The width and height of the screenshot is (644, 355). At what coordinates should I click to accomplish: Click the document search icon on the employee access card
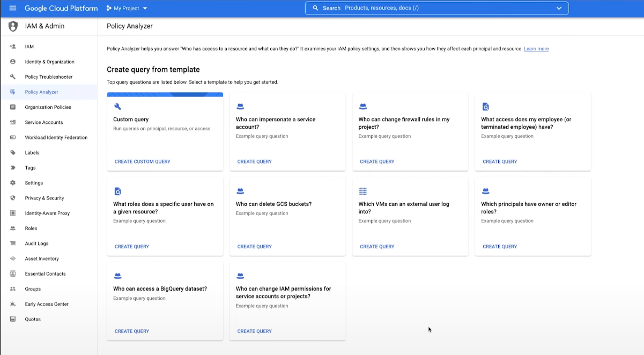486,106
